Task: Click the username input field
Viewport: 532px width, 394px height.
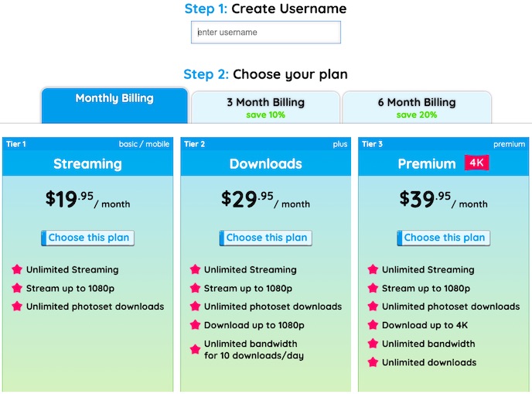Action: tap(265, 33)
